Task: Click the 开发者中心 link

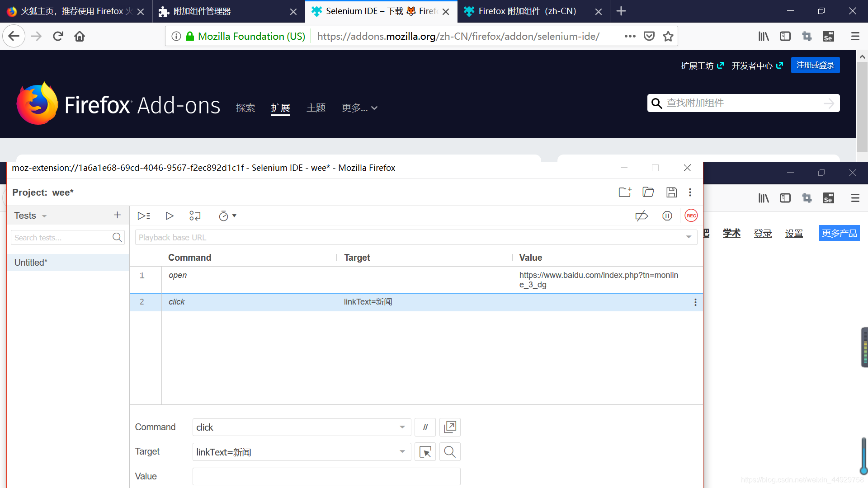Action: tap(757, 66)
